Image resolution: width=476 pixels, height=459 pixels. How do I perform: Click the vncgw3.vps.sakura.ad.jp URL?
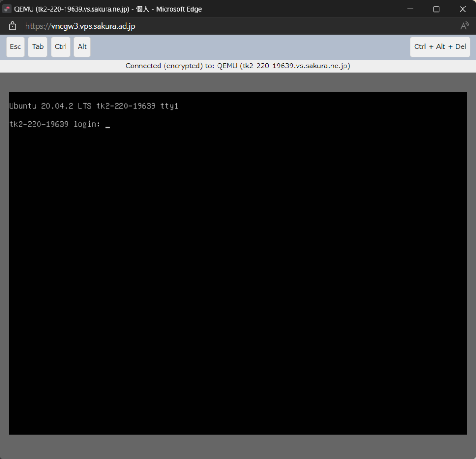pos(80,26)
